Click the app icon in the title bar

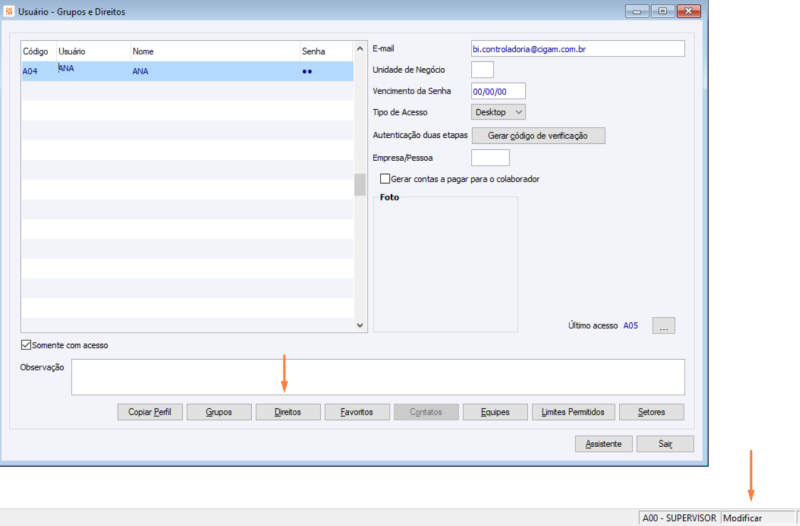pos(9,11)
